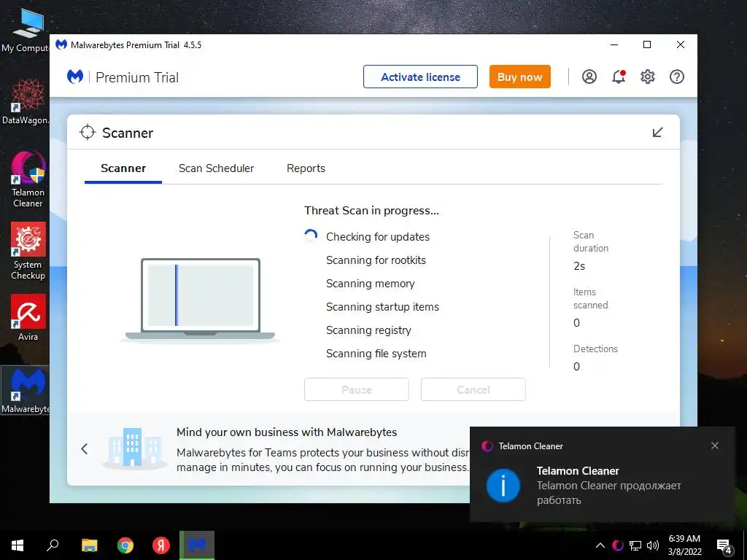Open network tray icon
Screen dimensions: 747x560
(635, 545)
